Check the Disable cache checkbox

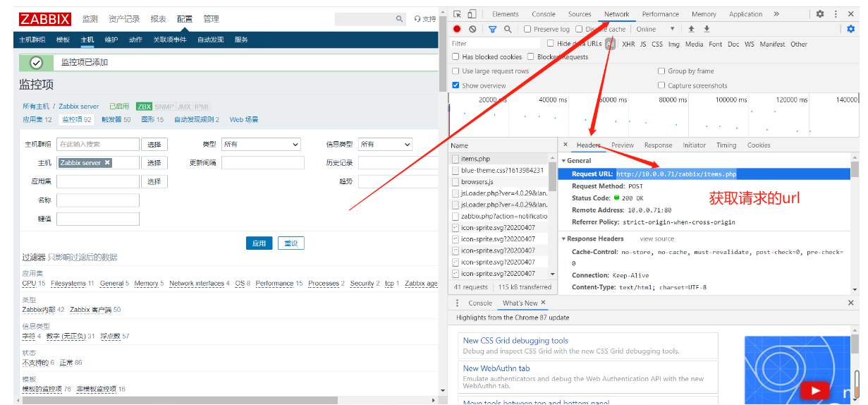[x=579, y=29]
